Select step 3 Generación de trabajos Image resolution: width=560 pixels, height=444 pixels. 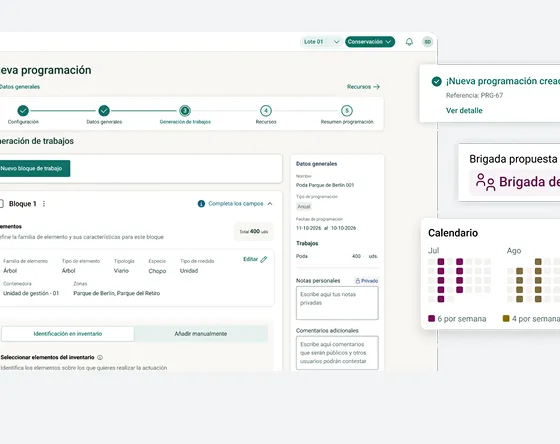185,111
